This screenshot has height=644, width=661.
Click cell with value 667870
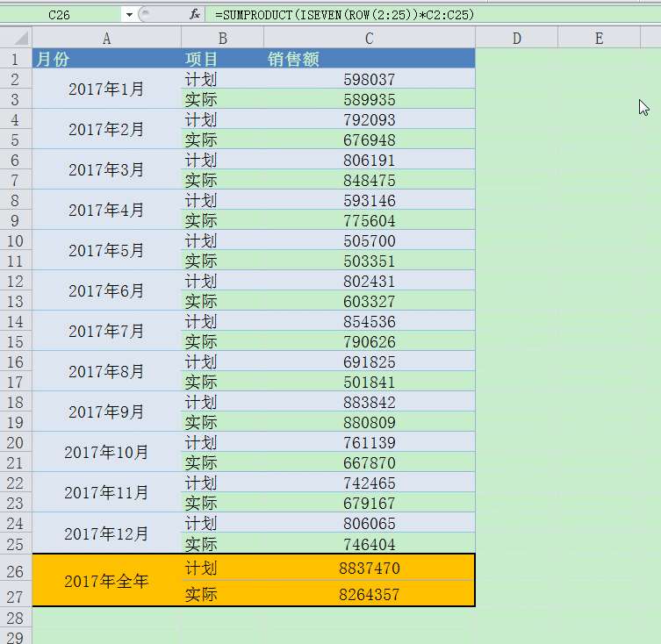click(370, 462)
